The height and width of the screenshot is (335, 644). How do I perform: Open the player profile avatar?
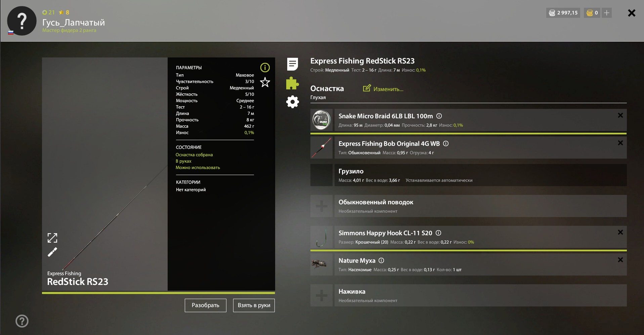(x=22, y=21)
